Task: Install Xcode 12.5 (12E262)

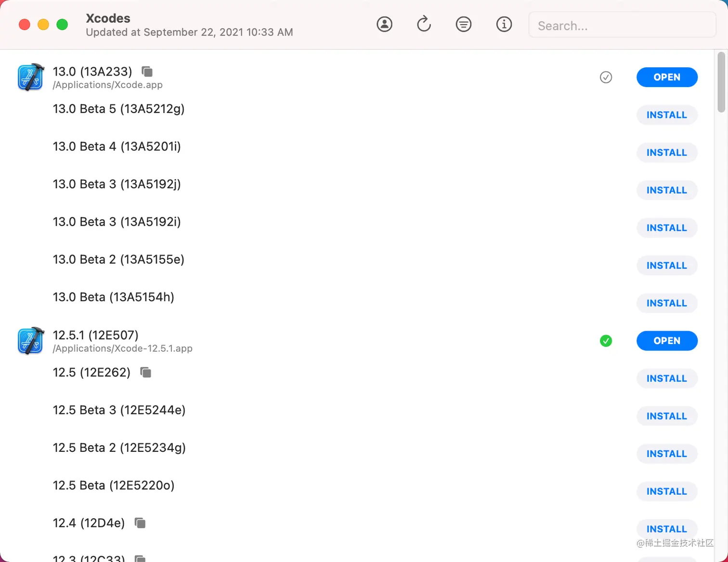Action: [667, 379]
